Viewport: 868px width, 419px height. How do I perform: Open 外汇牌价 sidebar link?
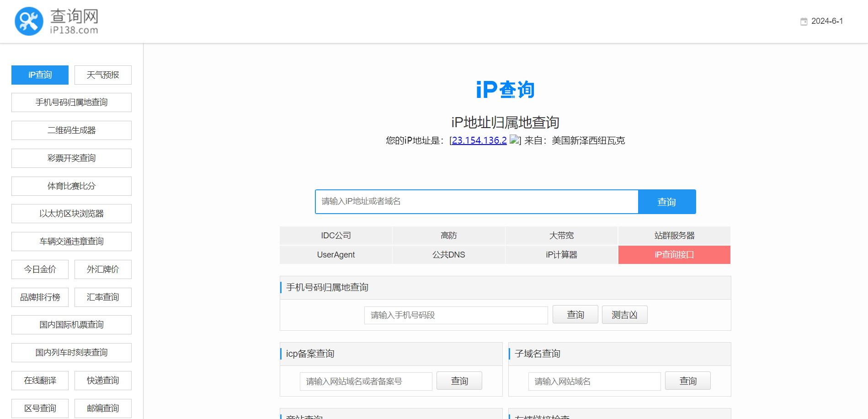tap(103, 269)
